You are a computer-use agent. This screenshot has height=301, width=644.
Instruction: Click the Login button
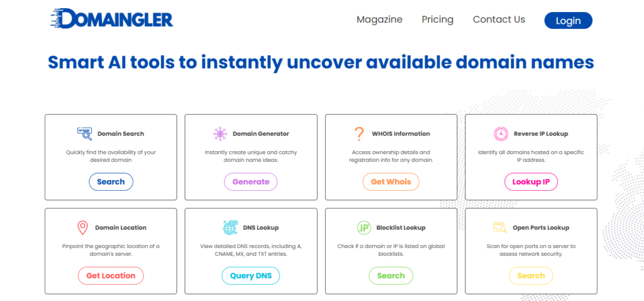click(569, 21)
